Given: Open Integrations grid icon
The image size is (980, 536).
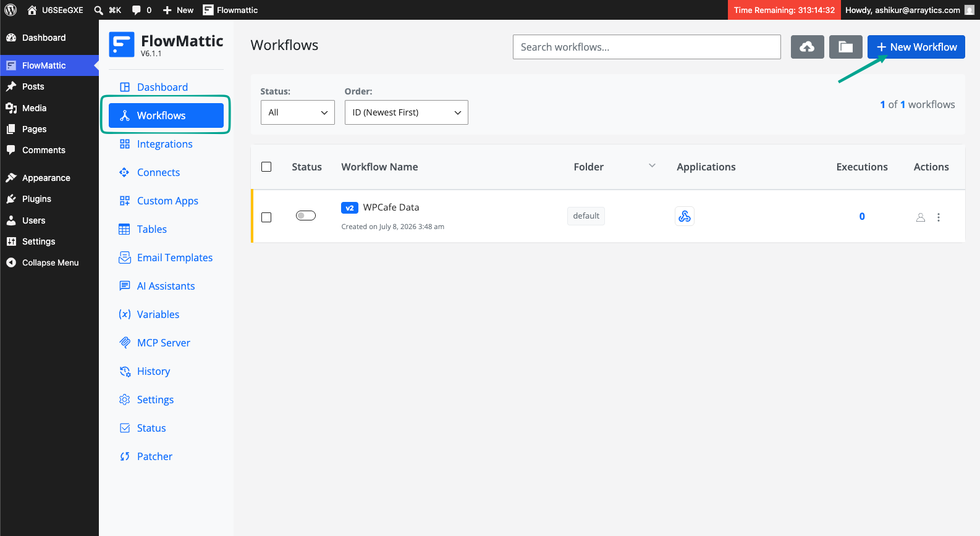Looking at the screenshot, I should click(125, 144).
